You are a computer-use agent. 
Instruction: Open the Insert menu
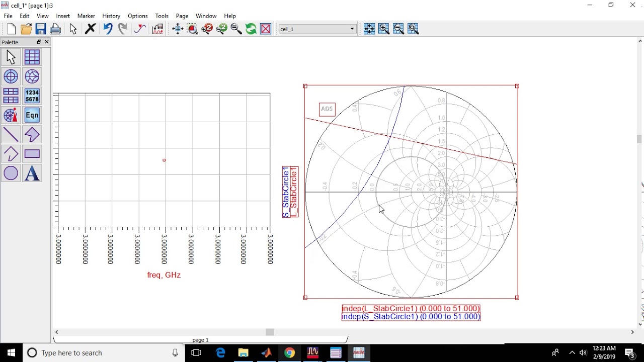click(63, 16)
